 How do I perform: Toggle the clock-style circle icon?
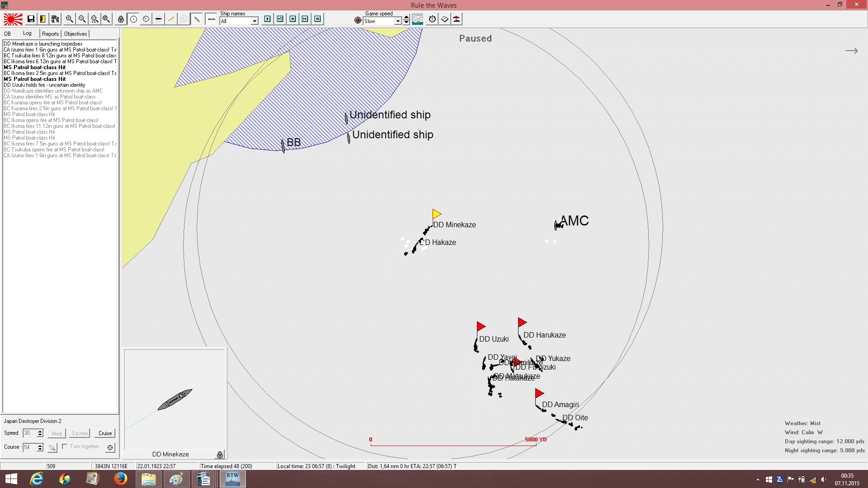tap(146, 19)
